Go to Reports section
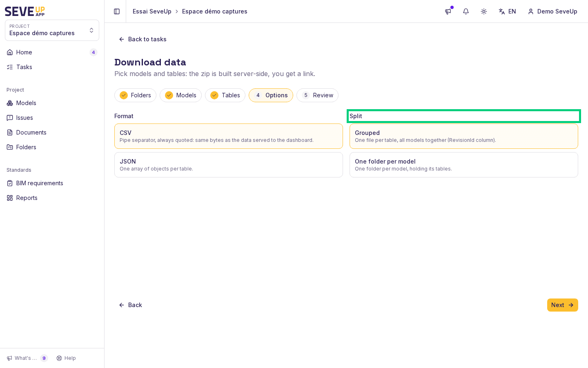 coord(52,198)
